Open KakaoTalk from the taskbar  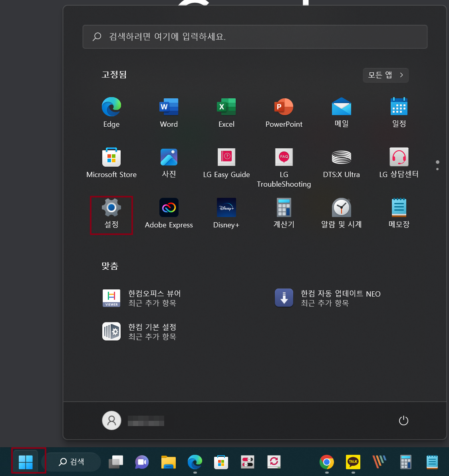[x=353, y=462]
